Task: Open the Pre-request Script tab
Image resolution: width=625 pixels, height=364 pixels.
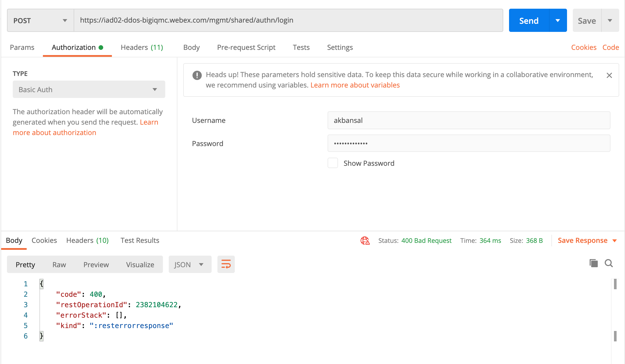Action: tap(246, 47)
